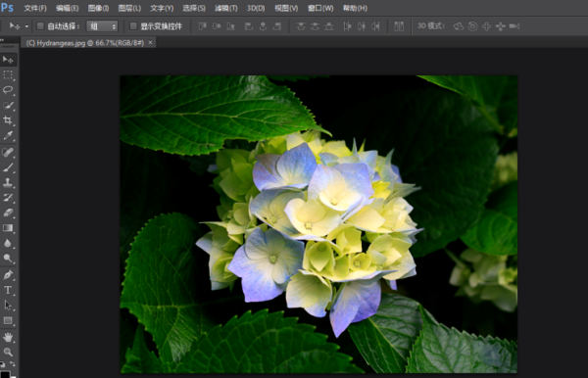Click the distribute right edges icon
Screen dimensions: 588x378
pyautogui.click(x=375, y=26)
